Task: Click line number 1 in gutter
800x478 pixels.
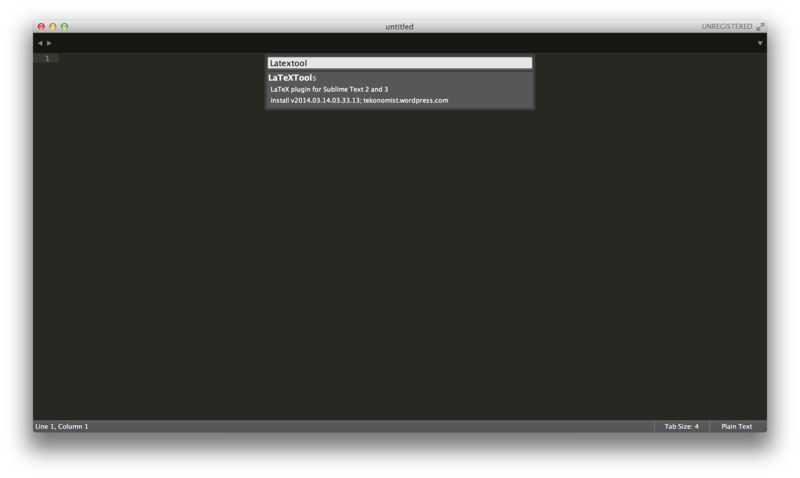Action: point(47,59)
